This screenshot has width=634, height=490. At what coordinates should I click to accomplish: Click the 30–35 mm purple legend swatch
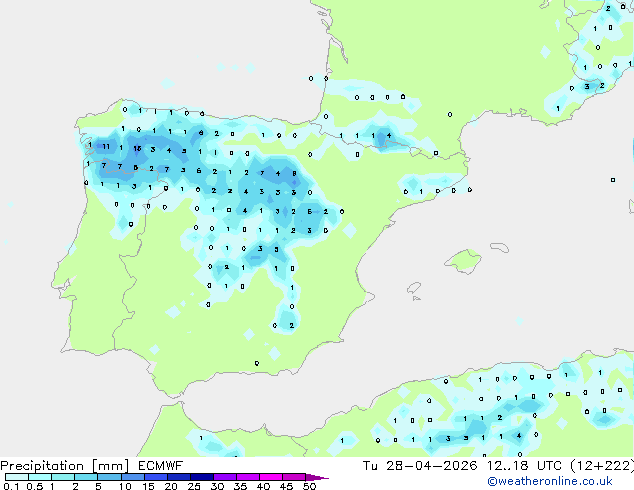pyautogui.click(x=224, y=477)
